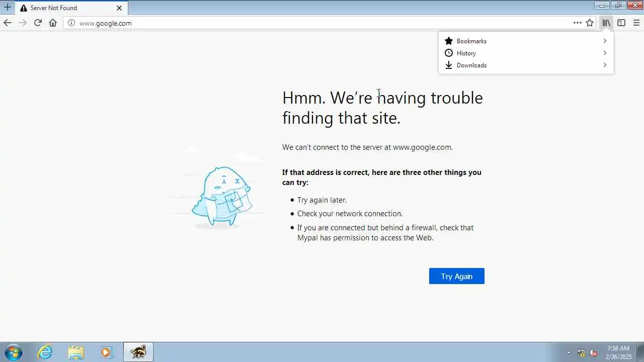Open Downloads in Library menu

tap(526, 65)
